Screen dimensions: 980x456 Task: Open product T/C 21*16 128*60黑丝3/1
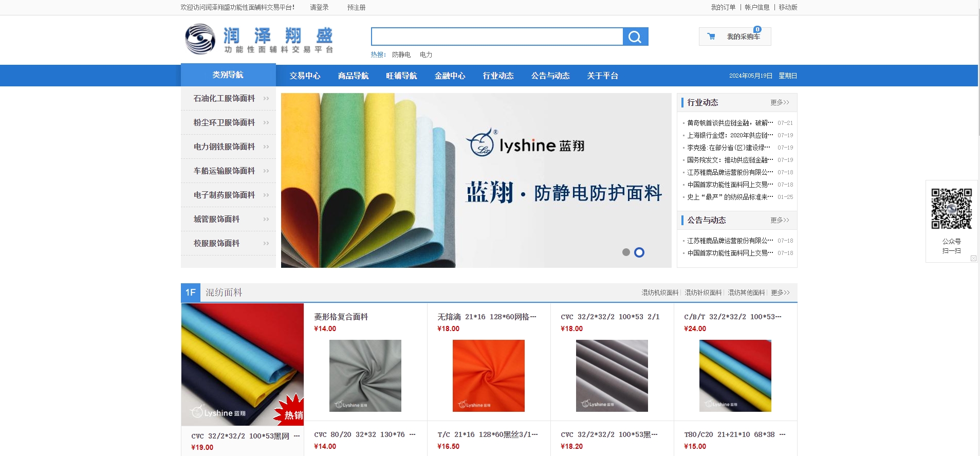[x=488, y=434]
